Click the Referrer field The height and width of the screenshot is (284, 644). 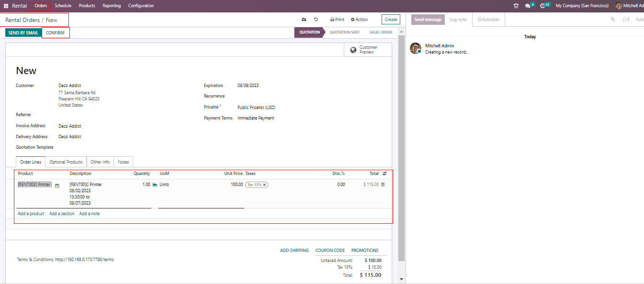click(x=124, y=115)
